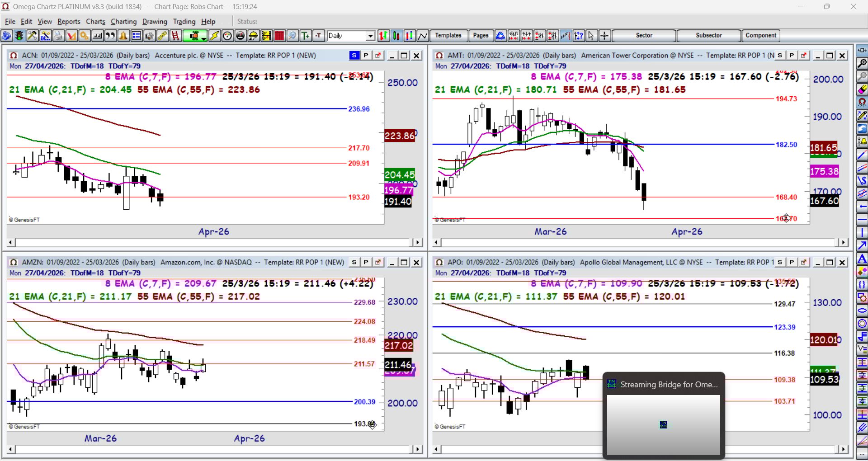This screenshot has width=868, height=461.
Task: Toggle the S button on APO chart
Action: click(x=780, y=262)
